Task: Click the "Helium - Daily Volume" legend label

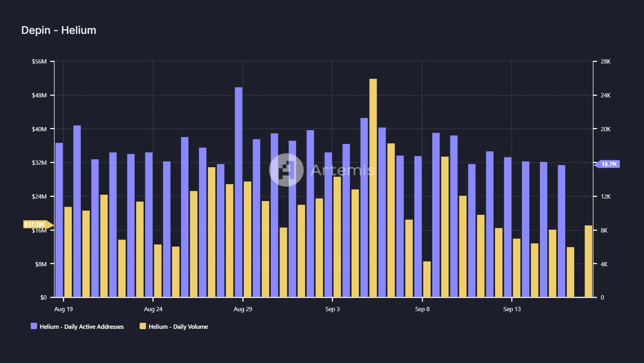Action: coord(178,327)
